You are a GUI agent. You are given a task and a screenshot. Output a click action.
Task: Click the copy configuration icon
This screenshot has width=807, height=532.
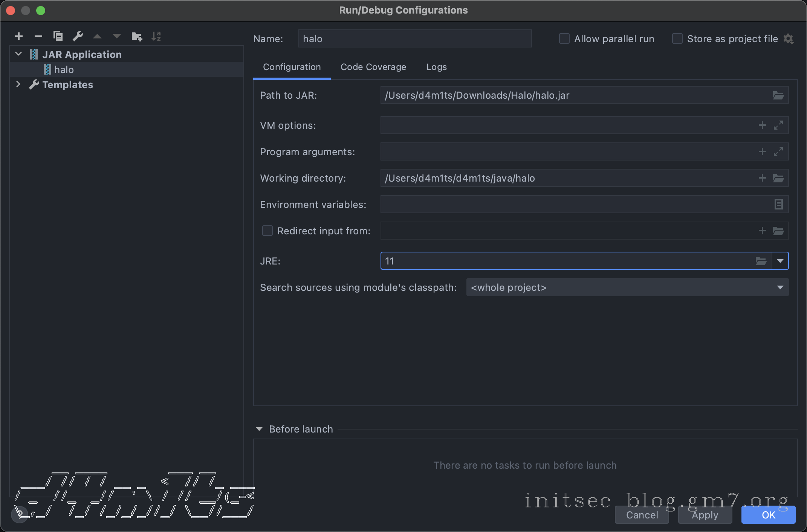click(x=58, y=36)
